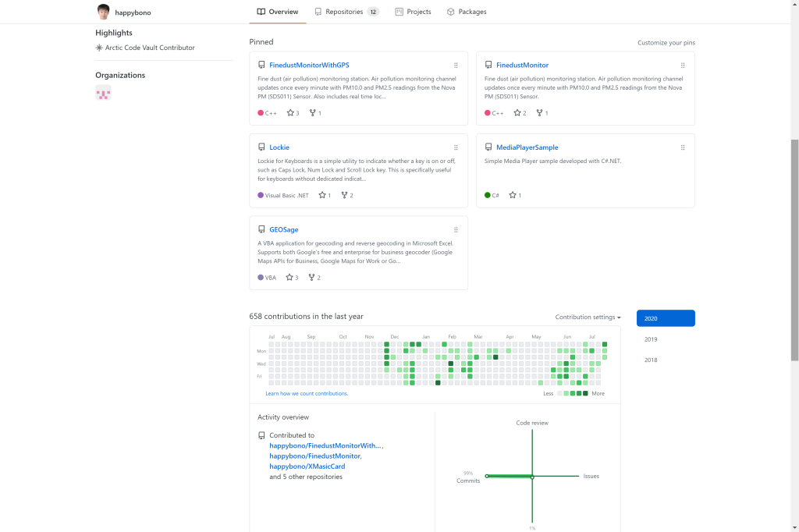Open the GEOSage repository
The image size is (799, 532).
pyautogui.click(x=284, y=230)
